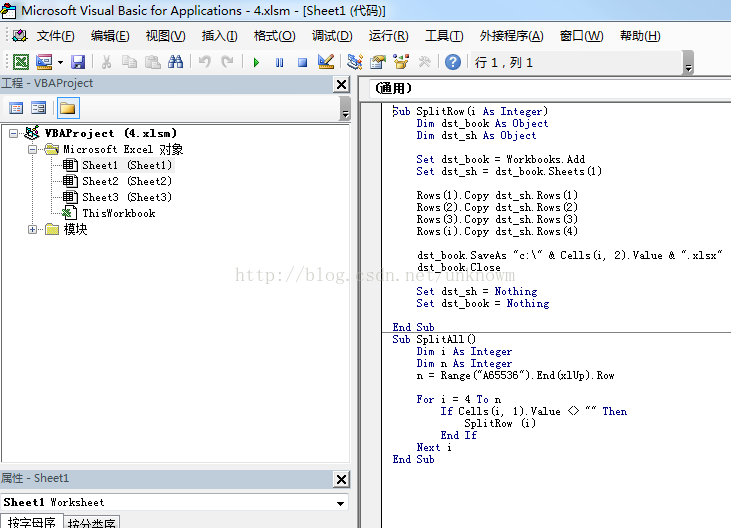Select ThisWorkbook in the project tree
The height and width of the screenshot is (528, 731).
[119, 213]
